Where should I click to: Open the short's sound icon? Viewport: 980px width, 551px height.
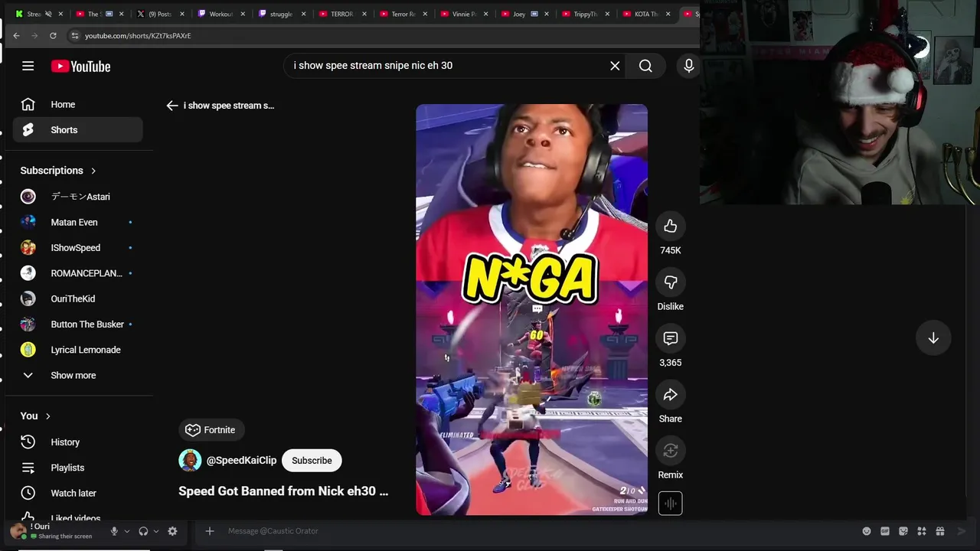670,503
